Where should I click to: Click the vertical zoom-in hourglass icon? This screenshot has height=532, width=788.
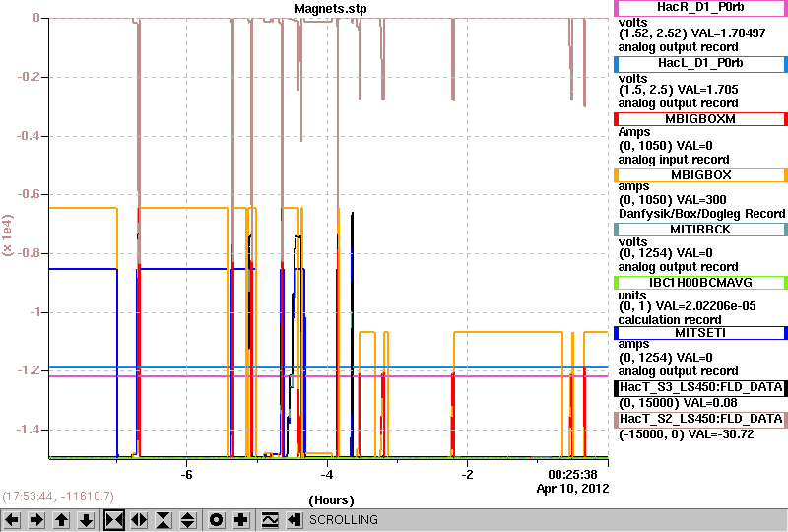point(164,520)
